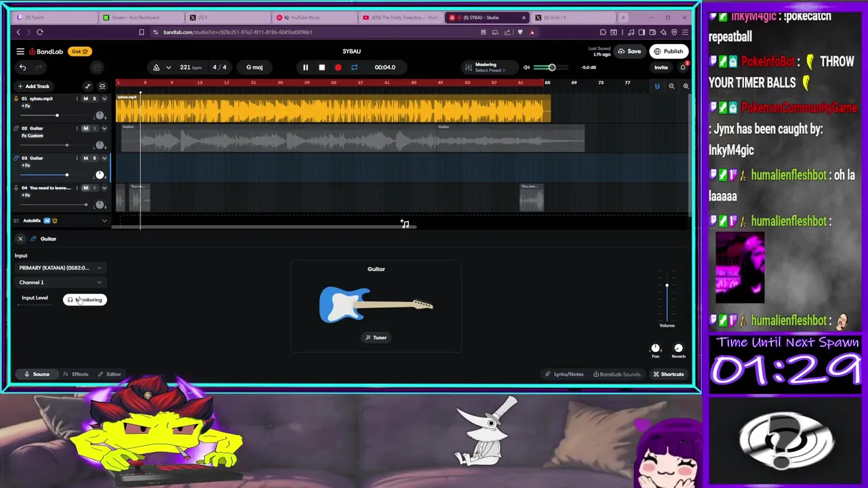This screenshot has height=488, width=868.
Task: Click the Get membership button
Action: coord(80,52)
